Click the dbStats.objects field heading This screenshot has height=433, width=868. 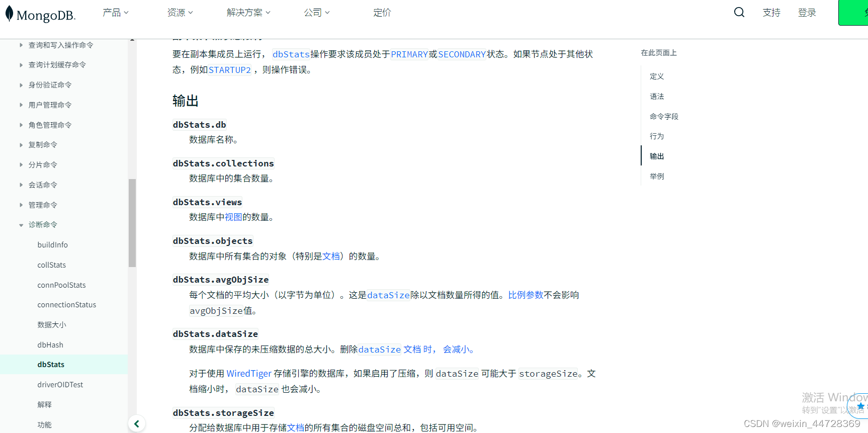pos(213,241)
